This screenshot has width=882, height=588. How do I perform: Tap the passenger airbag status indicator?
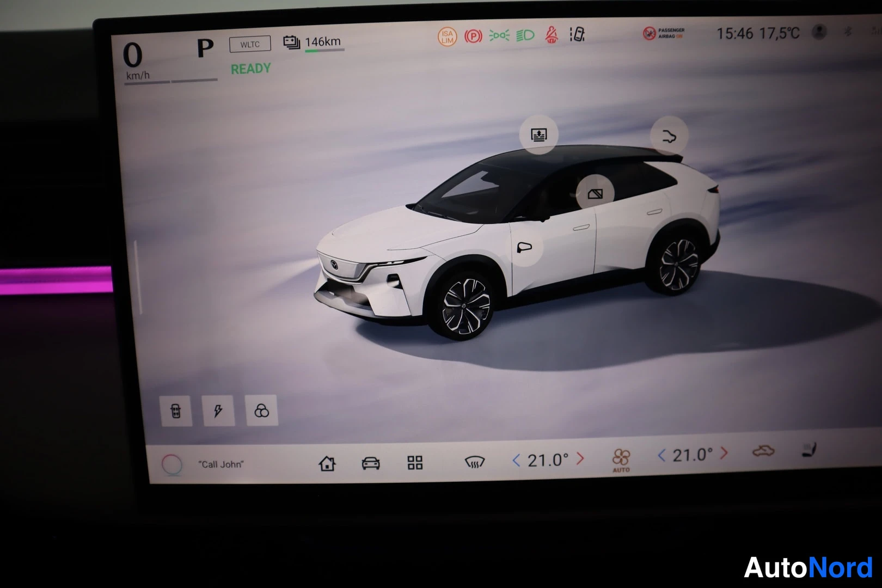[x=663, y=33]
